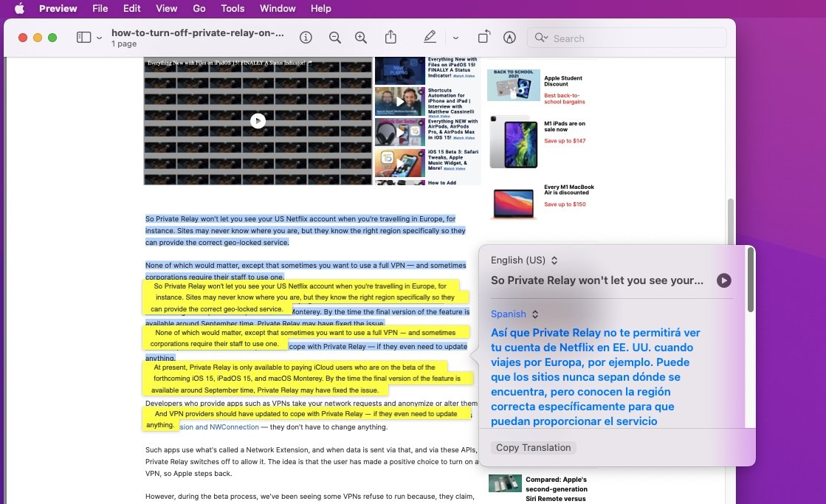Viewport: 826px width, 504px height.
Task: Open the Share menu
Action: 390,37
